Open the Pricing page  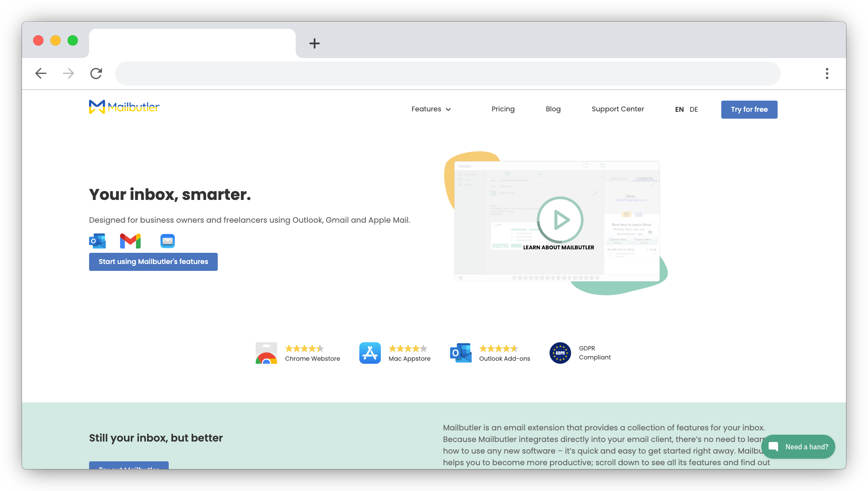click(x=503, y=109)
